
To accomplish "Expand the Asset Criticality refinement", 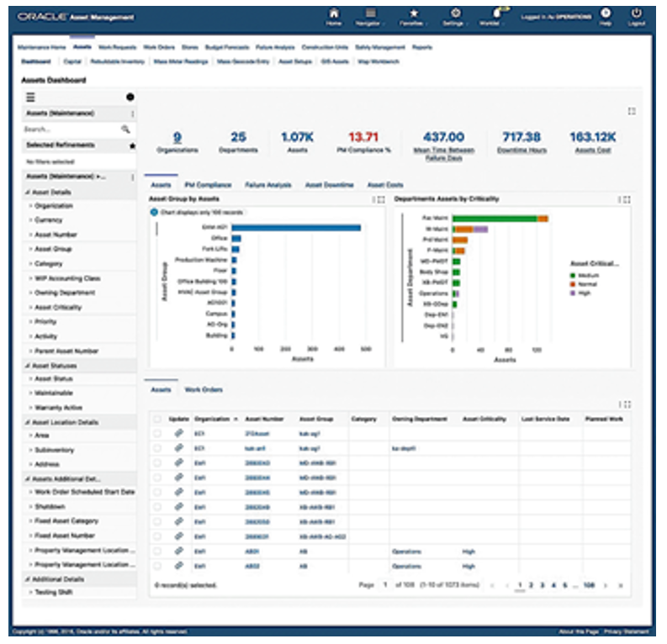I will [x=30, y=307].
